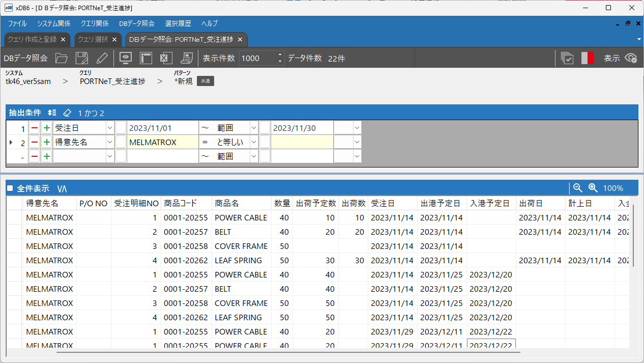Open the 得意先名 field dropdown
The image size is (644, 363).
tap(110, 142)
